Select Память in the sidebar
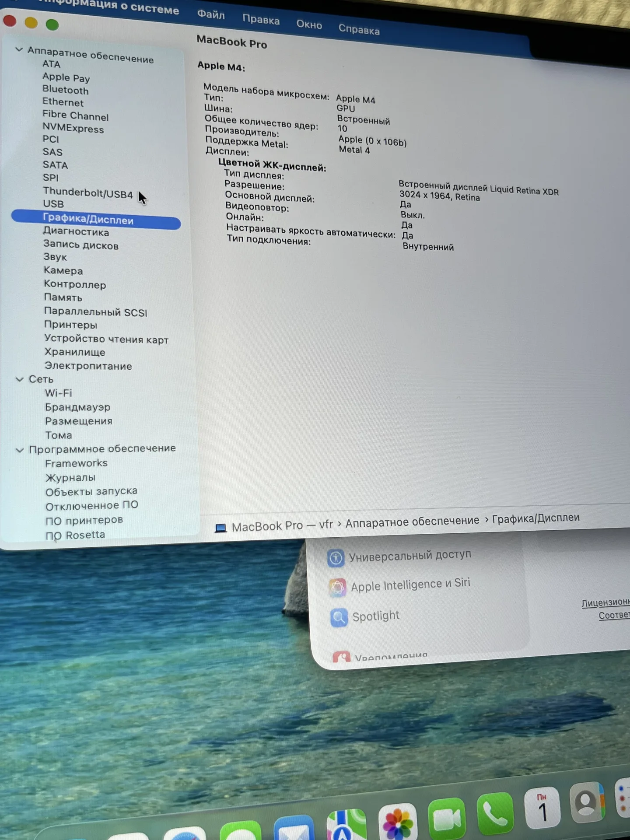The image size is (630, 840). tap(63, 297)
